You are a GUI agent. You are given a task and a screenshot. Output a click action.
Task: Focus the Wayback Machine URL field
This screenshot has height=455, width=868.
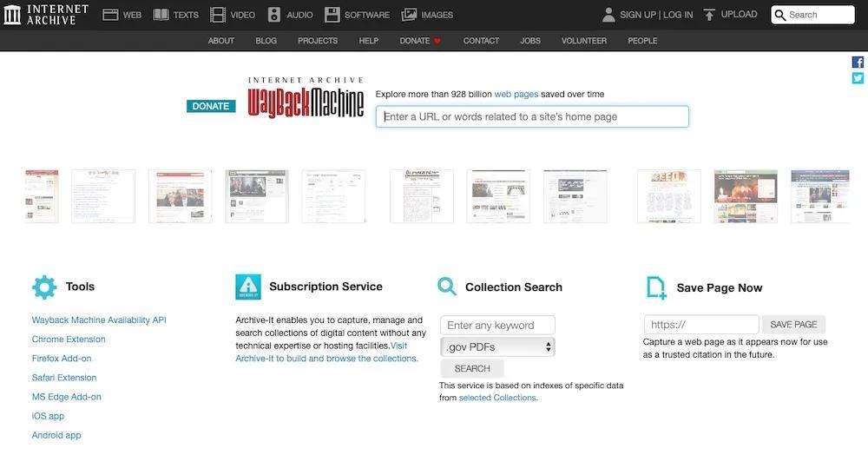pos(532,116)
